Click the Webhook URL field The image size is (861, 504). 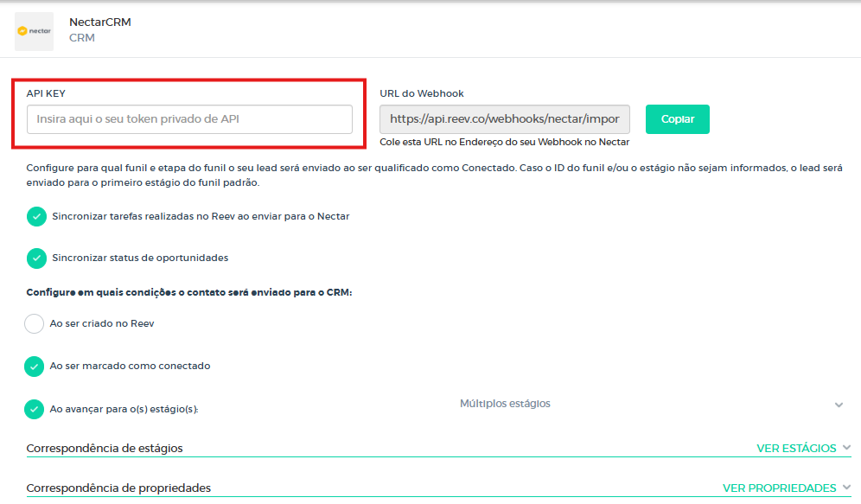click(x=505, y=119)
